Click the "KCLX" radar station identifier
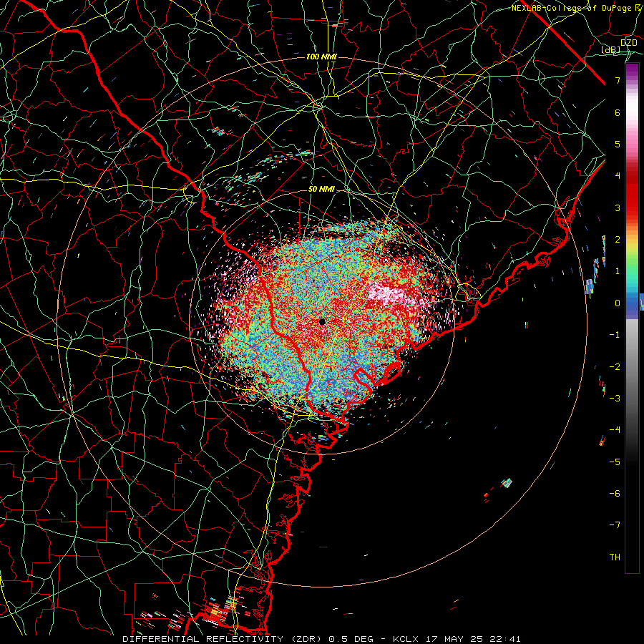The height and width of the screenshot is (644, 644). point(406,639)
